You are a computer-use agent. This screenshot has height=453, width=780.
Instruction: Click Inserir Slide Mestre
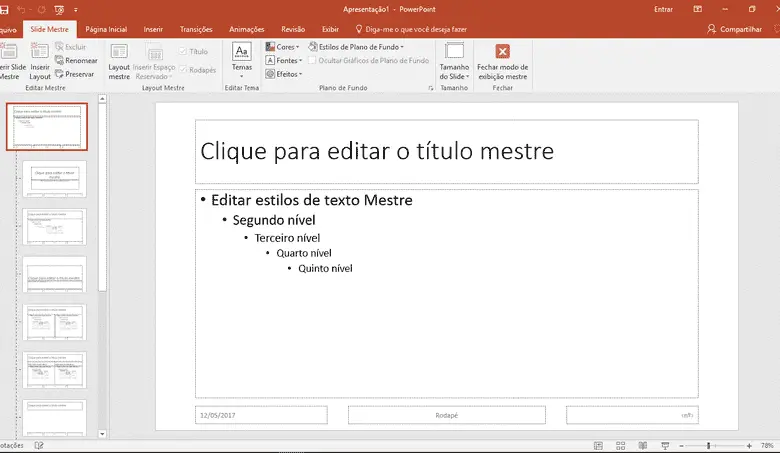pos(10,62)
